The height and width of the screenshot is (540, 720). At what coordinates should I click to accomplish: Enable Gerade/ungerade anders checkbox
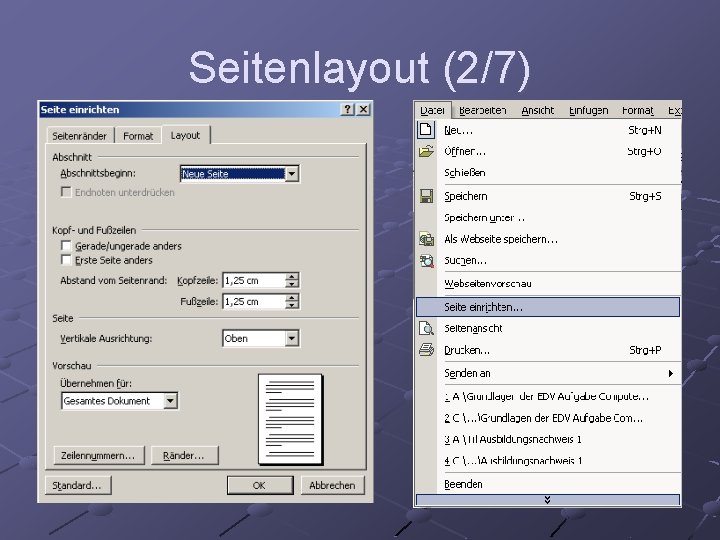tap(66, 246)
